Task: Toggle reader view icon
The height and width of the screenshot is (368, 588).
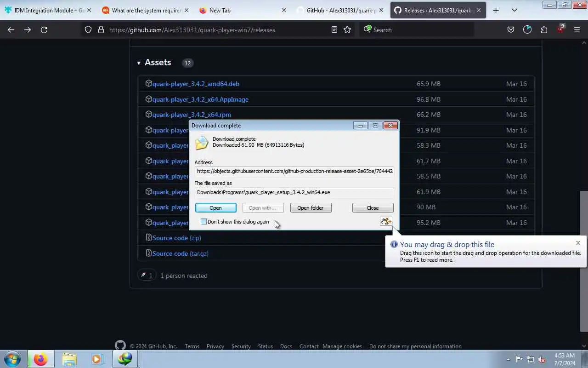Action: pos(334,30)
